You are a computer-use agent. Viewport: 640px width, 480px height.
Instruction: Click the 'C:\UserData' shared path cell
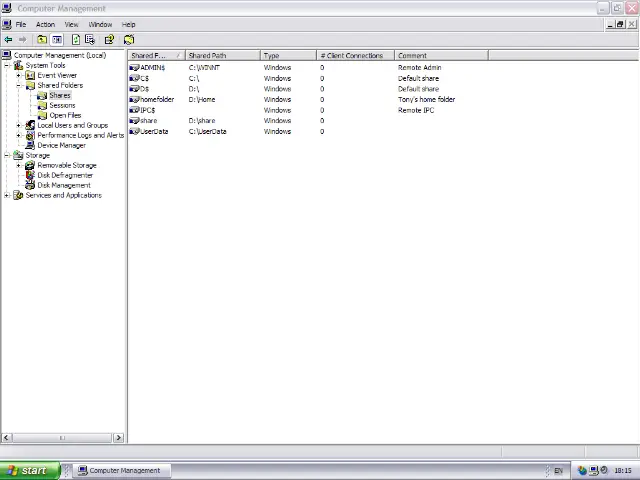pos(207,131)
